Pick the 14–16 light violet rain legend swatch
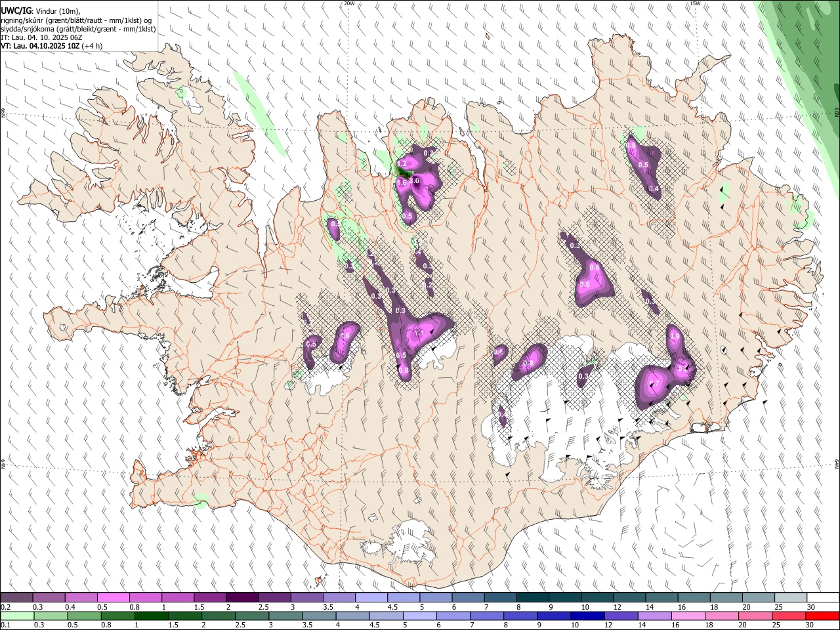Viewport: 840px width, 630px height. pos(654,616)
